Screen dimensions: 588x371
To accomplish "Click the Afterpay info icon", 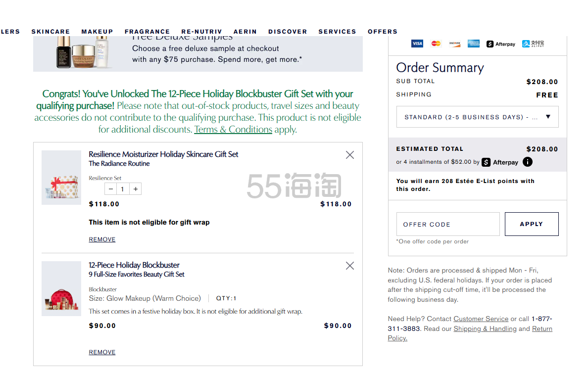I will click(528, 162).
